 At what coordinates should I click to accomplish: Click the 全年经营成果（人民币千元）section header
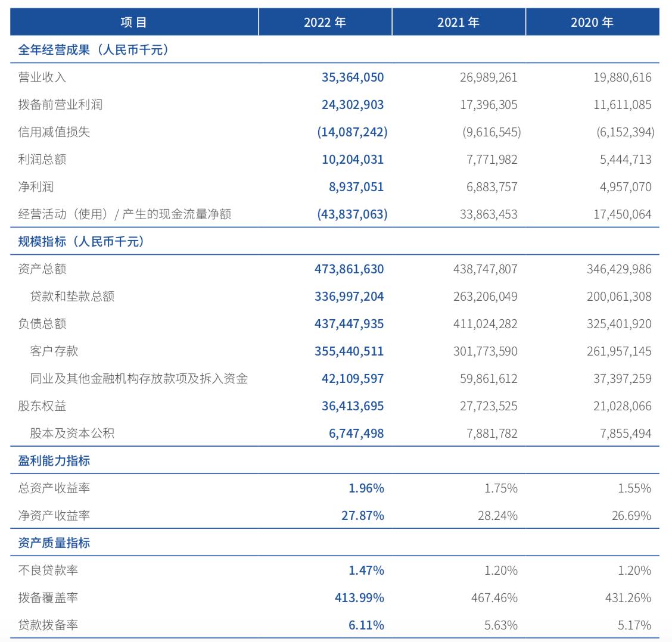point(92,51)
